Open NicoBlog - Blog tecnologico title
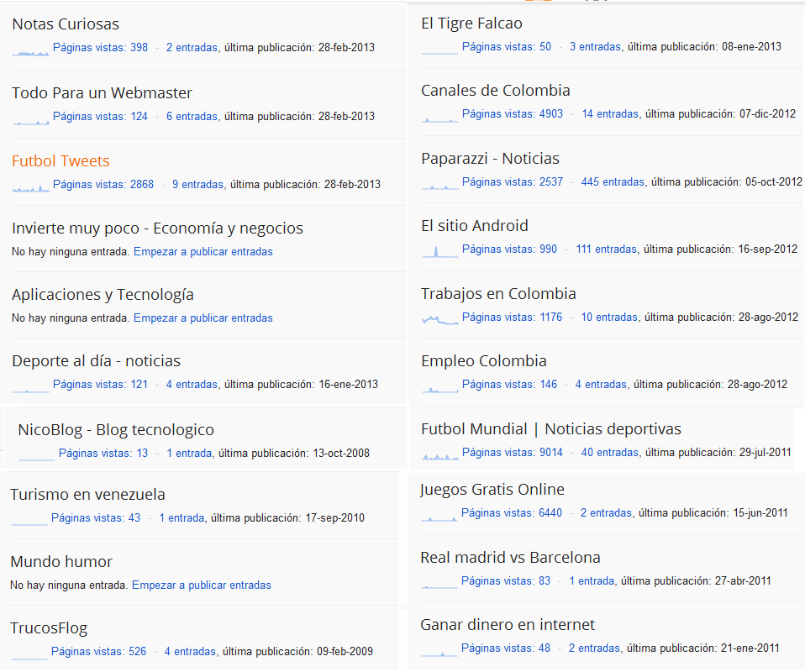The height and width of the screenshot is (672, 805). click(115, 430)
